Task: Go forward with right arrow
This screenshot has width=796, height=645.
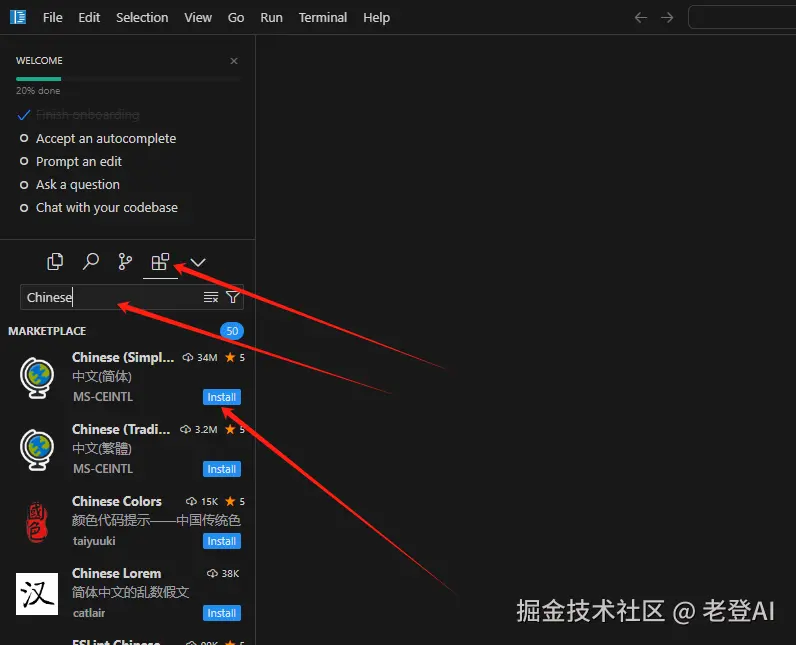Action: [667, 18]
